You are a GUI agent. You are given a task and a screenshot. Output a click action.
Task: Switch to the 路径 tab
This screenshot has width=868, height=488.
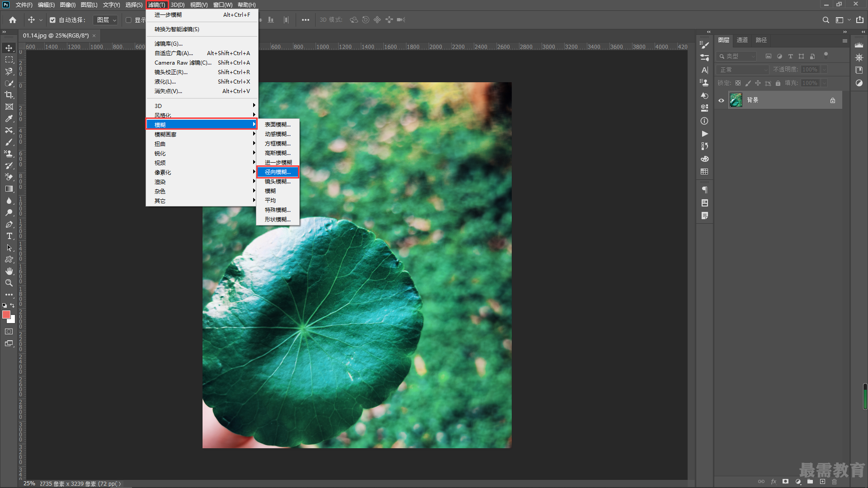(x=761, y=40)
